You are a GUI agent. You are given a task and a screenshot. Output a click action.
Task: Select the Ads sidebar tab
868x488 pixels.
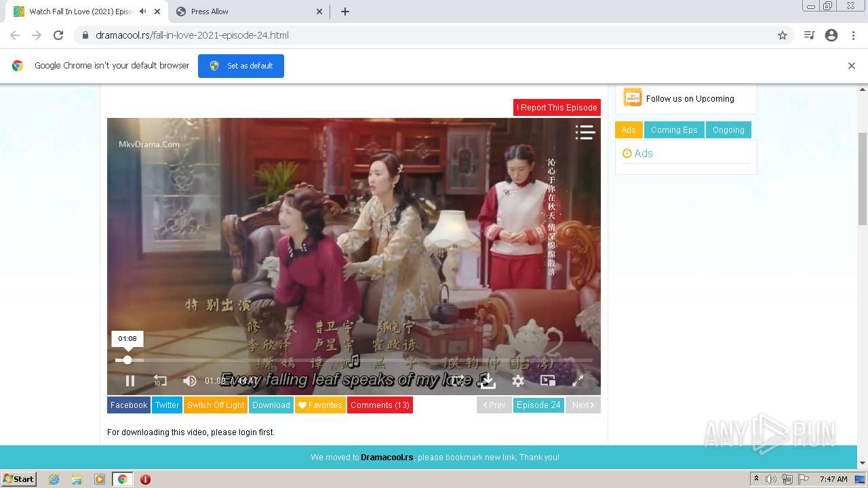[x=629, y=130]
